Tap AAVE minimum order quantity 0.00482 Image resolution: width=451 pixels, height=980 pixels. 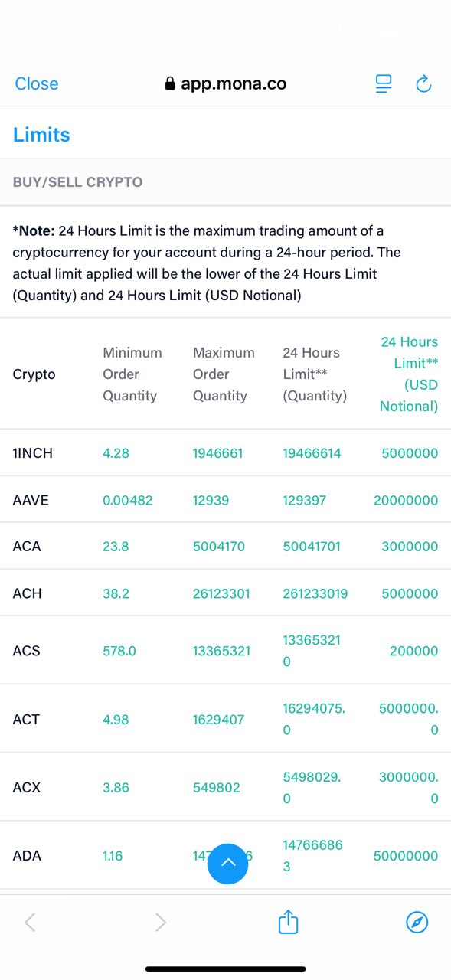pos(128,500)
